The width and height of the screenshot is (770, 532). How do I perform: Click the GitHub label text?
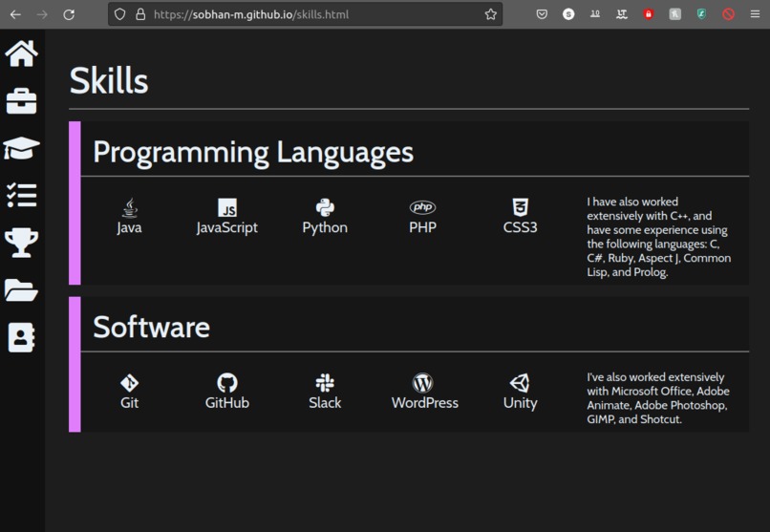[226, 403]
